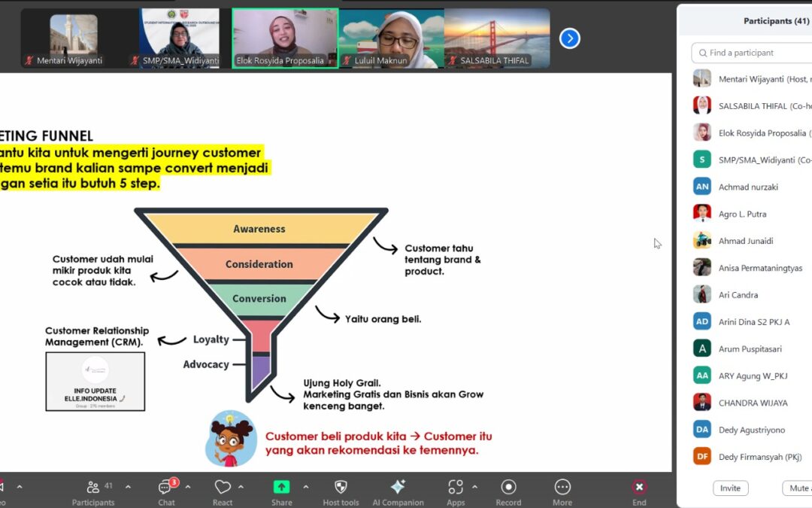Image resolution: width=812 pixels, height=508 pixels.
Task: Click Mentari Wijayanti's avatar in participants list
Action: [x=702, y=79]
